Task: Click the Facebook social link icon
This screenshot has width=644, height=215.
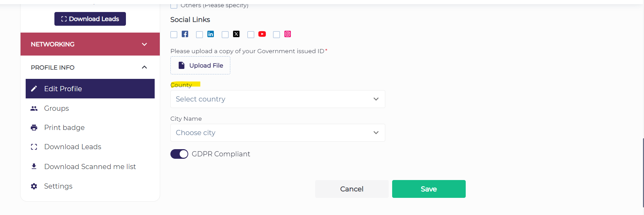Action: [x=185, y=34]
